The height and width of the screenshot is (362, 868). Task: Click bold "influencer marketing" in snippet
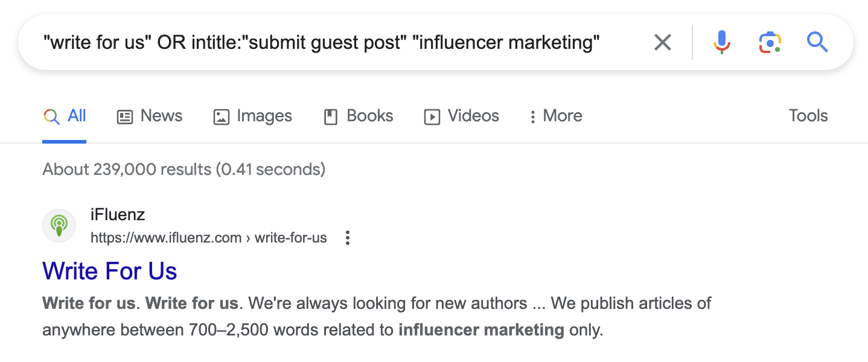pyautogui.click(x=481, y=331)
